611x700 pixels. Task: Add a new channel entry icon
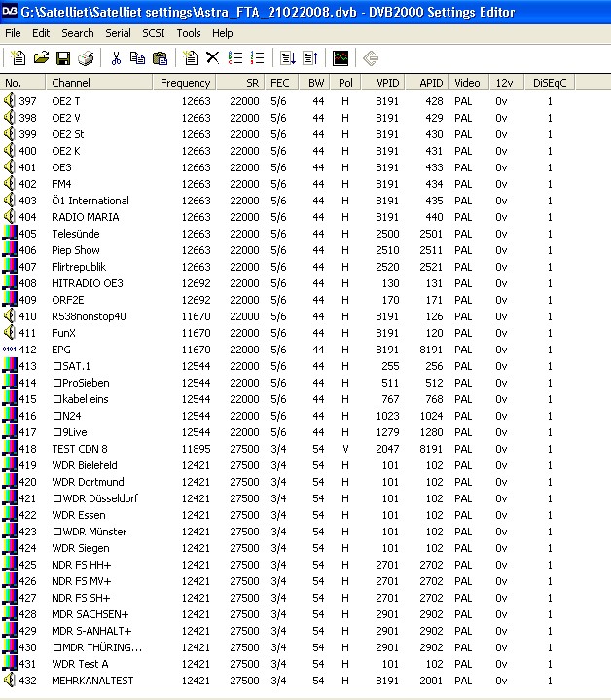(x=191, y=58)
